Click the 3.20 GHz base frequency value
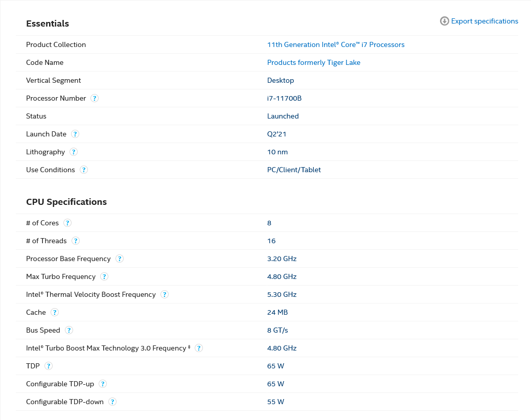This screenshot has height=420, width=531. tap(282, 259)
